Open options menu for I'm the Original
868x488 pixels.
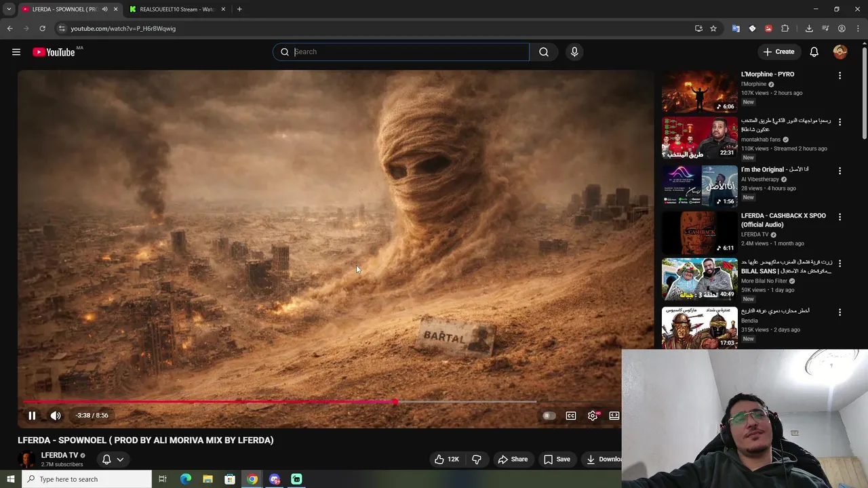840,171
